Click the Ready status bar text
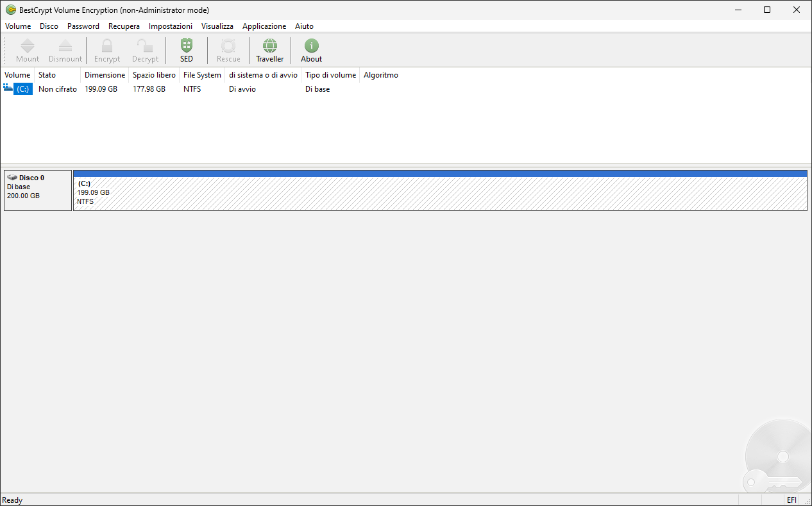Image resolution: width=812 pixels, height=506 pixels. pyautogui.click(x=12, y=500)
